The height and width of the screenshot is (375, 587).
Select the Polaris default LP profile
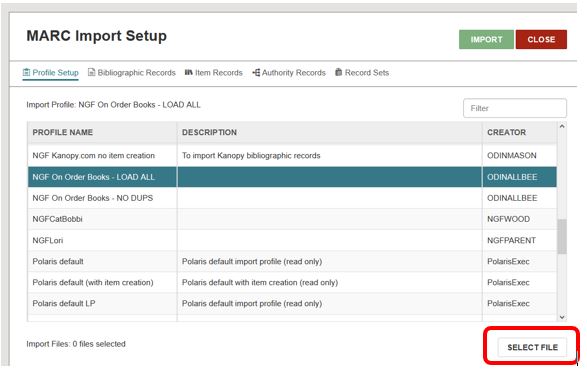(292, 304)
